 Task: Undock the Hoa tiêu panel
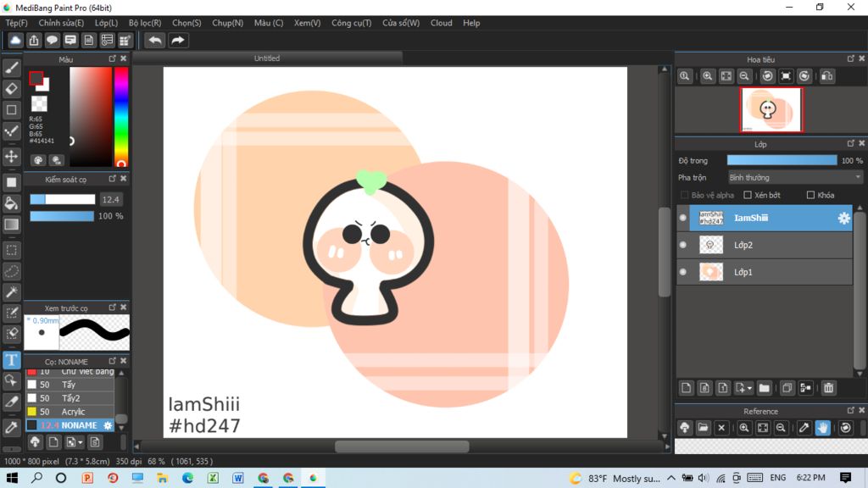(851, 58)
